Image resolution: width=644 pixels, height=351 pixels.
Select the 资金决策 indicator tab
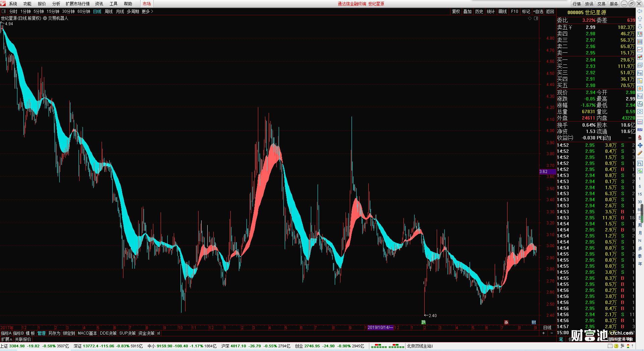pos(146,333)
